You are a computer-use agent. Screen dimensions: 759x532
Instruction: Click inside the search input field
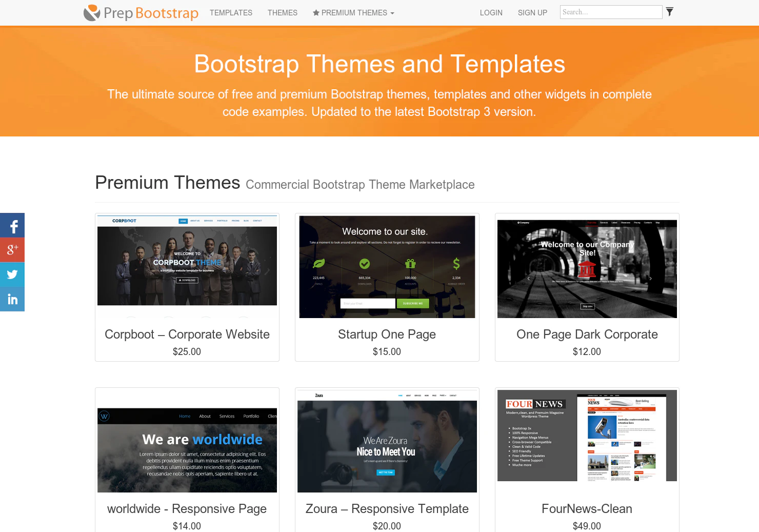click(610, 11)
